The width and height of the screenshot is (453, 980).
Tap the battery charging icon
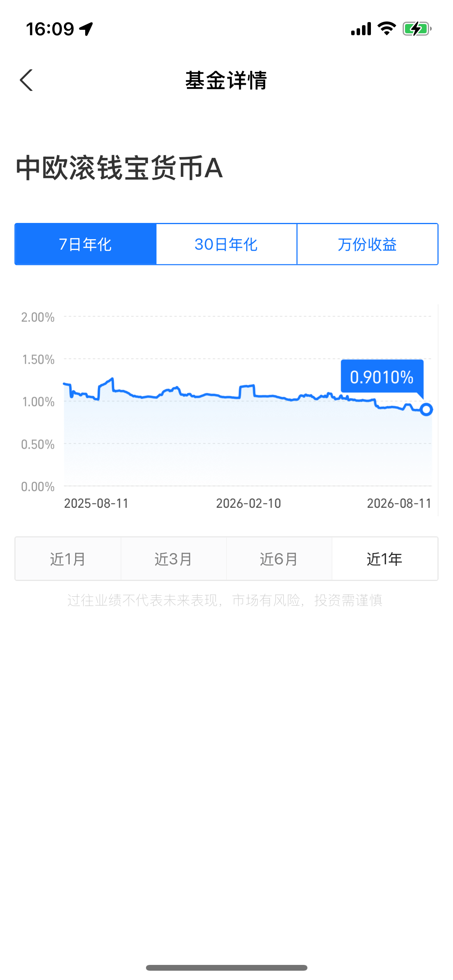click(x=417, y=29)
